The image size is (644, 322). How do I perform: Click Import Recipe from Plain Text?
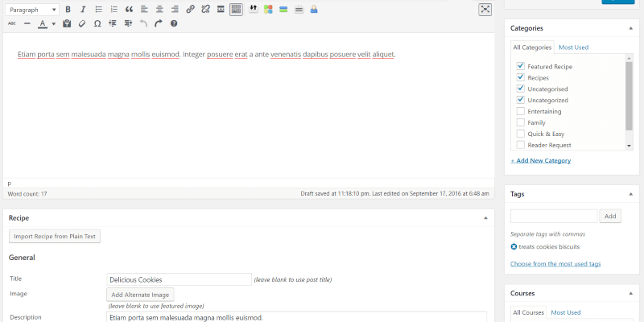tap(55, 236)
